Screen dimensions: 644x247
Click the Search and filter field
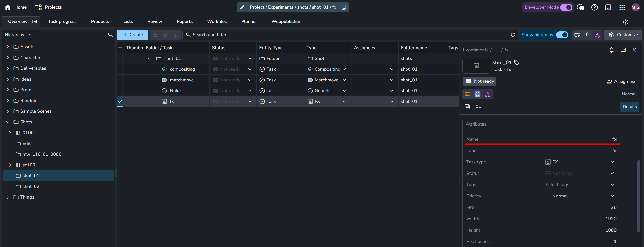[x=348, y=35]
